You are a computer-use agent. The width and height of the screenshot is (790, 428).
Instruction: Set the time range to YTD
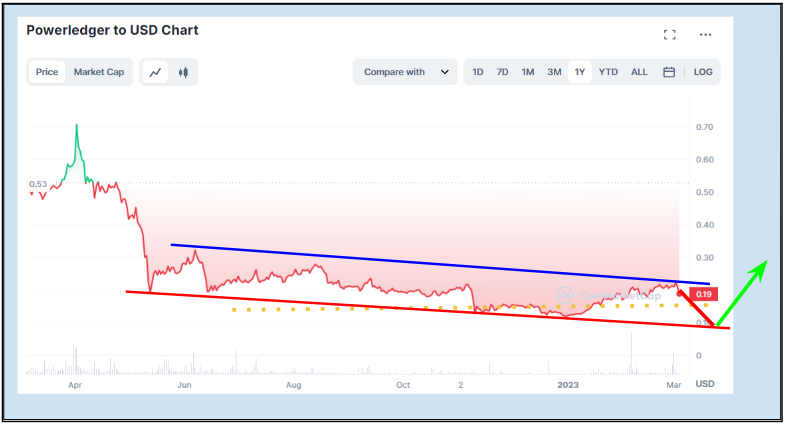click(x=608, y=72)
